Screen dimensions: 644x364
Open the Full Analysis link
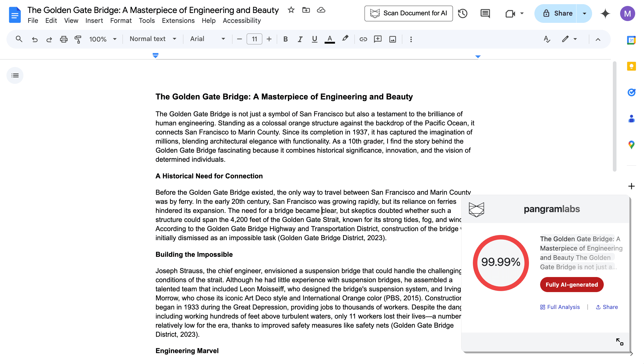click(560, 307)
